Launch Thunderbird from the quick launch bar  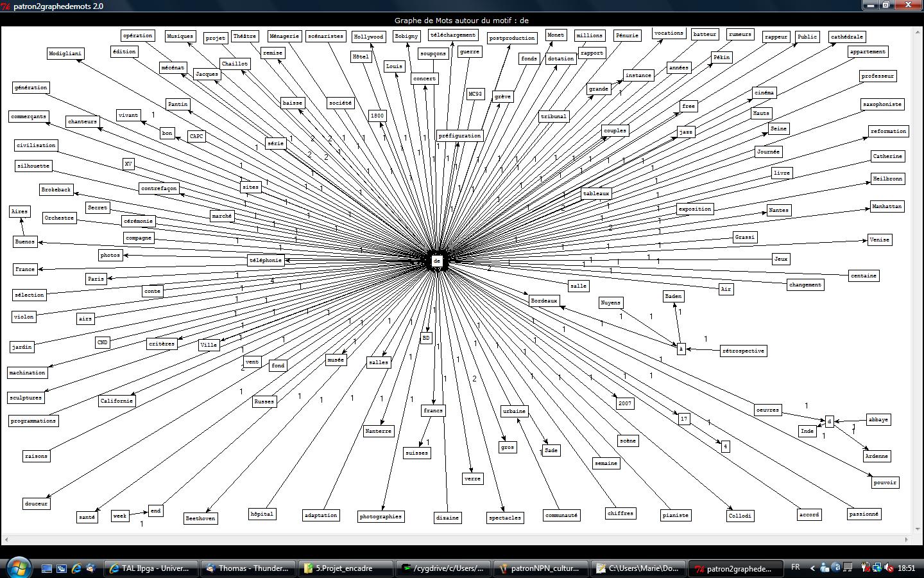[90, 568]
